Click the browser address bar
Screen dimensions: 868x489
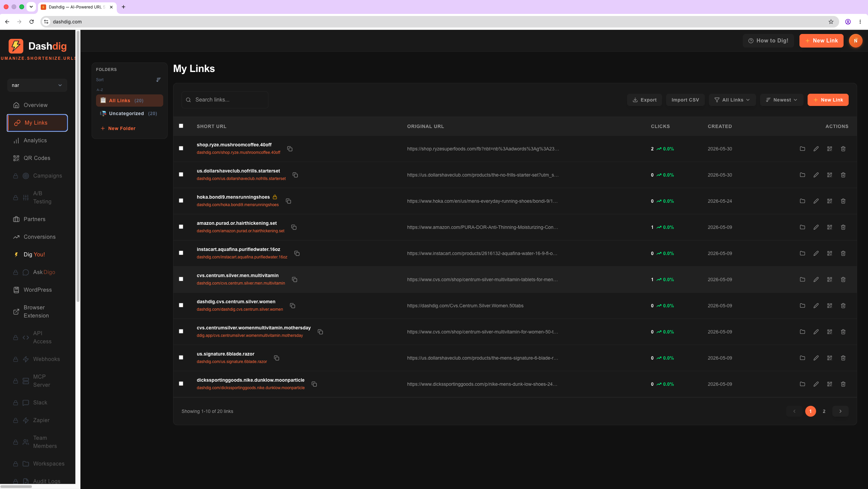point(440,22)
